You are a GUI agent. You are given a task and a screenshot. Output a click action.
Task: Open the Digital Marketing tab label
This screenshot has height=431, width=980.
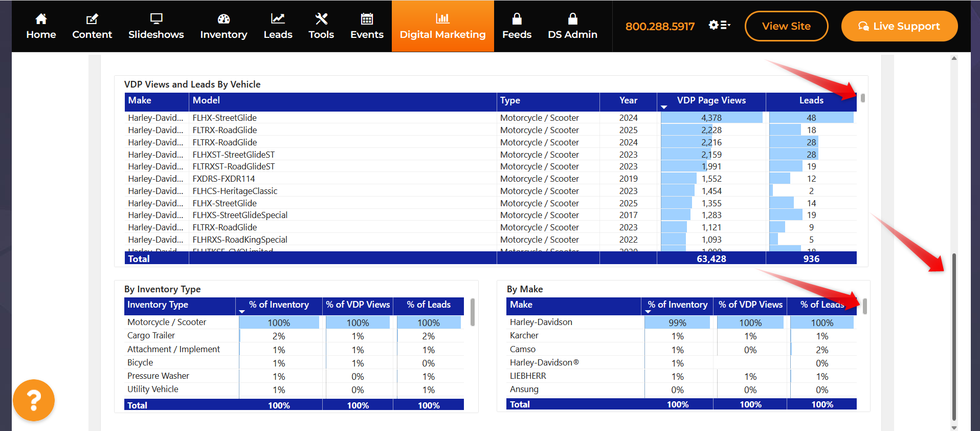[x=442, y=34]
